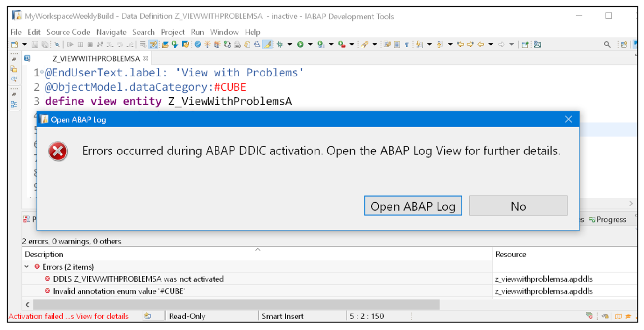Click the Resume debug icon
This screenshot has height=330, width=644.
pyautogui.click(x=71, y=44)
